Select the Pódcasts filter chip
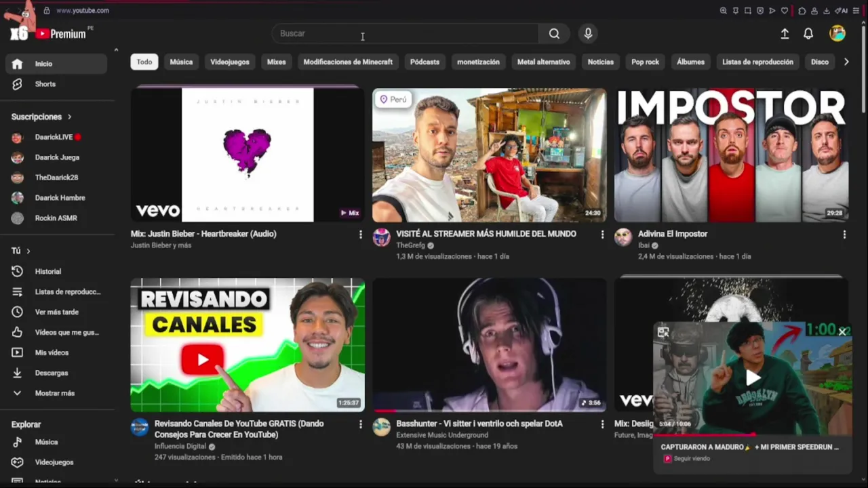The height and width of the screenshot is (488, 868). 425,62
